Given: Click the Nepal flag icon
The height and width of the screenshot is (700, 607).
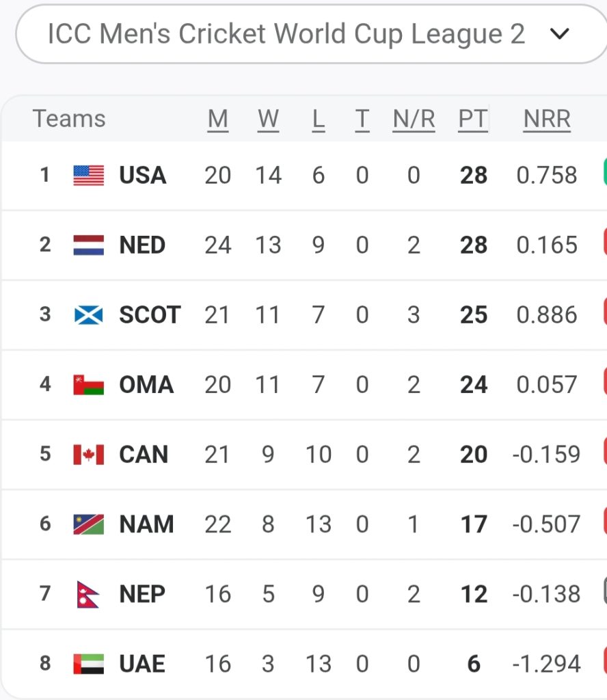Looking at the screenshot, I should click(88, 594).
